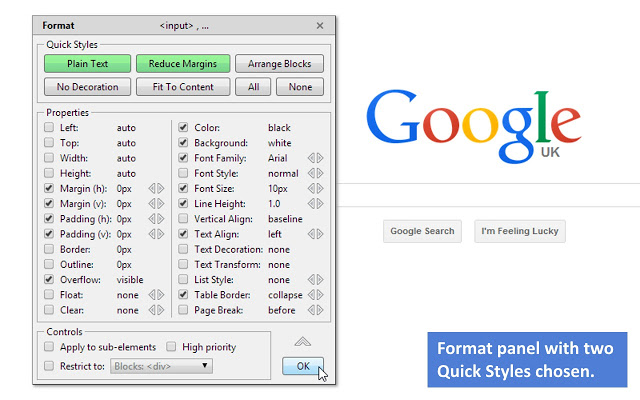Check the Text Decoration property
Viewport: 640px width, 400px height.
coord(183,249)
